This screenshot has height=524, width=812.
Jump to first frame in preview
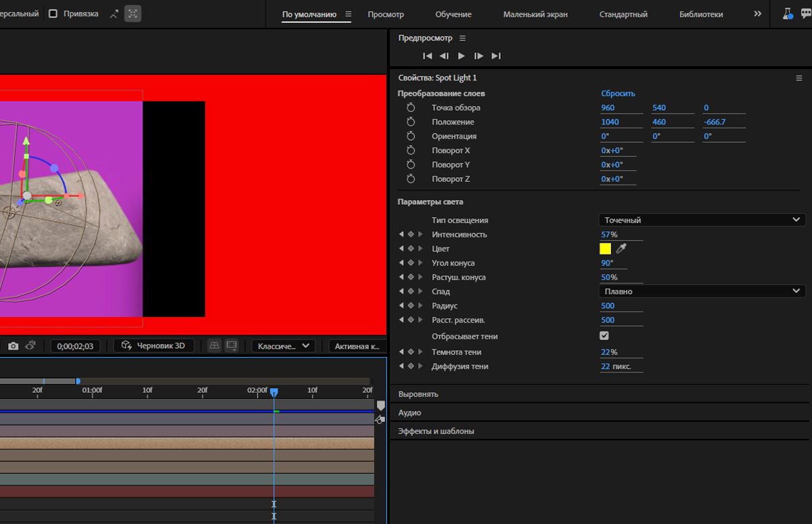427,56
